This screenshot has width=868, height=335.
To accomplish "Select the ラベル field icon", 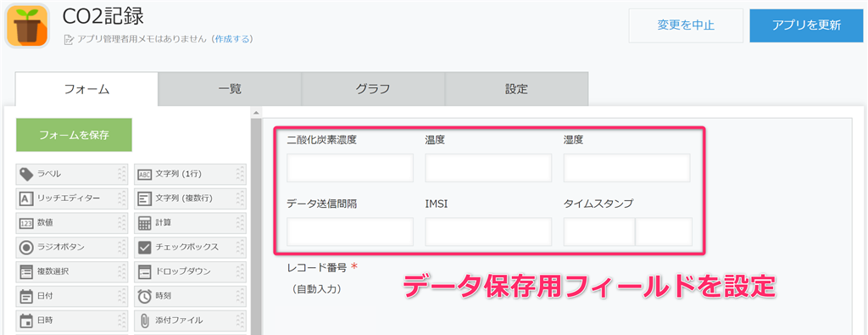I will 26,175.
